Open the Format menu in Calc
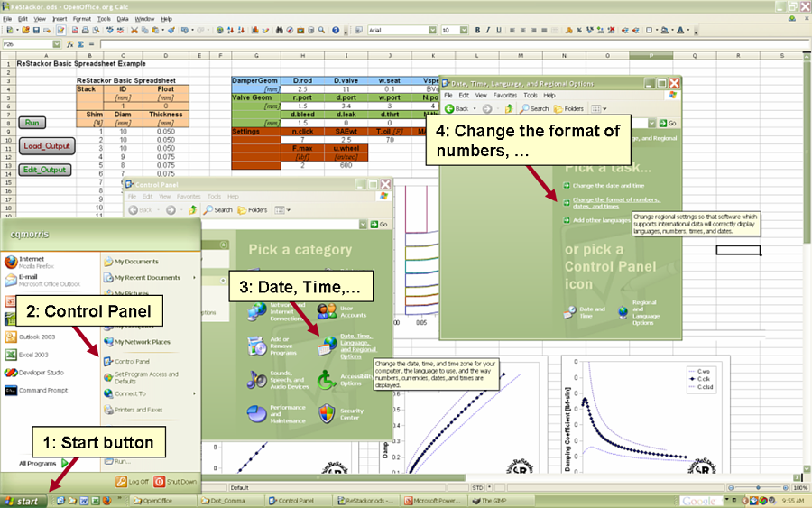Image resolution: width=812 pixels, height=508 pixels. [82, 19]
